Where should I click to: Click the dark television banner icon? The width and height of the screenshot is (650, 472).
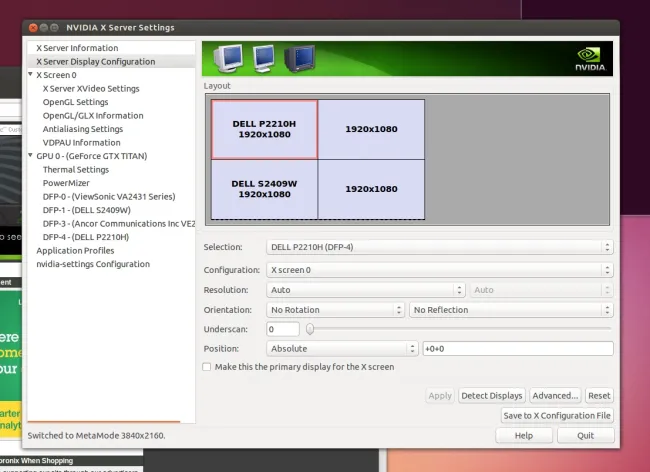[x=300, y=58]
